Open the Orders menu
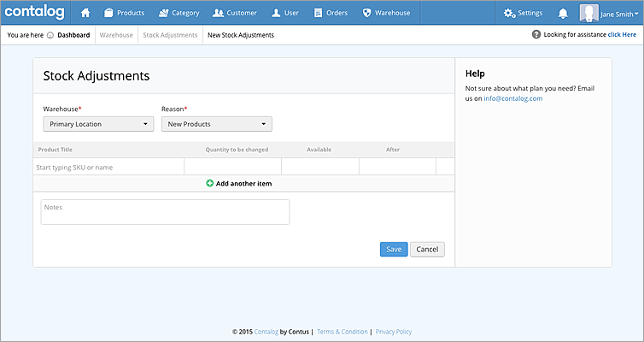 pyautogui.click(x=331, y=13)
